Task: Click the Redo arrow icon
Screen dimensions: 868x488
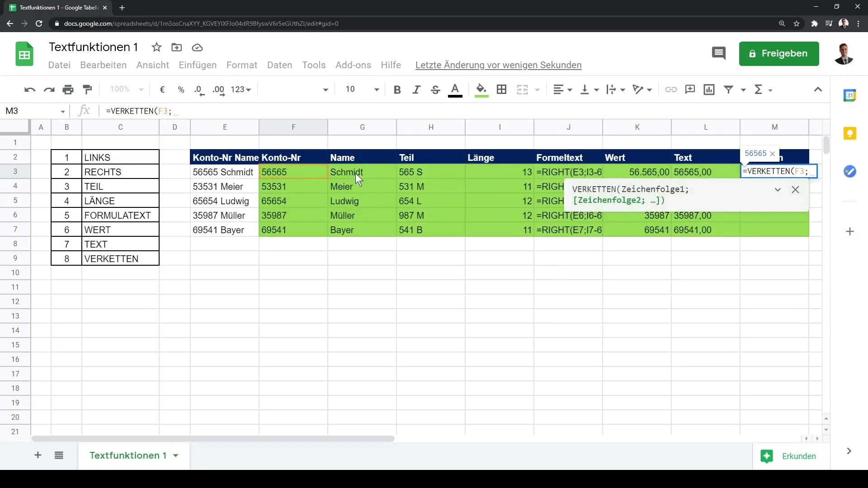Action: click(x=49, y=89)
